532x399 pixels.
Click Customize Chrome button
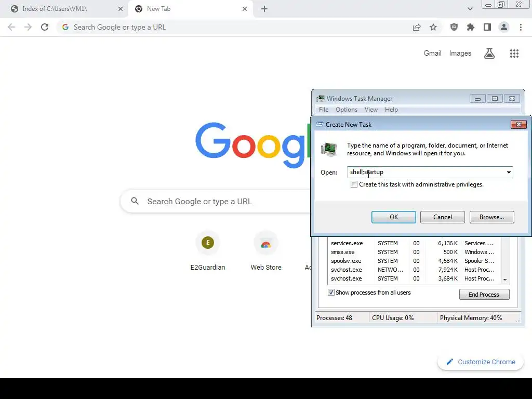point(481,362)
